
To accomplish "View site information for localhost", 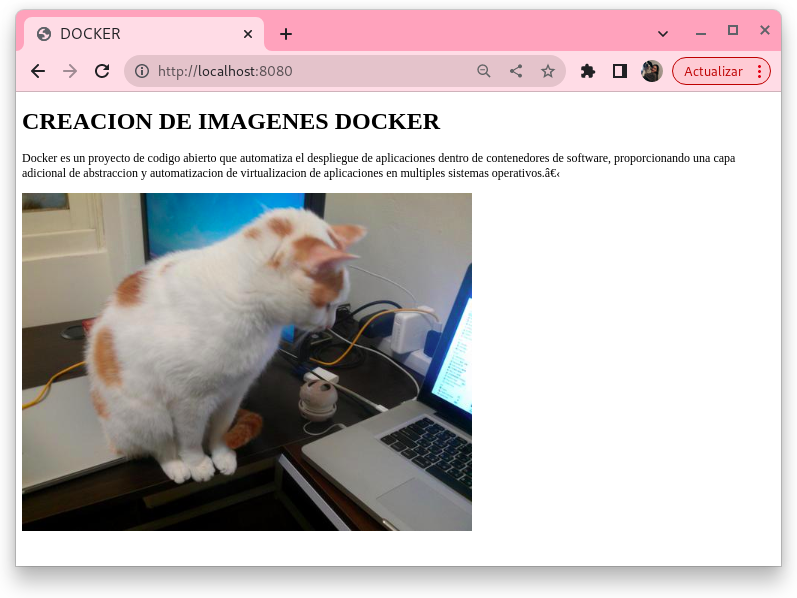I will point(142,71).
